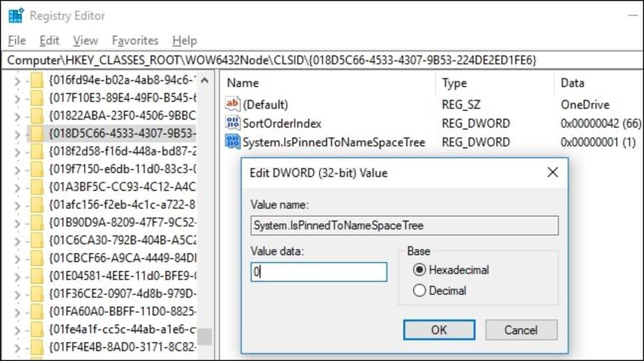644x361 pixels.
Task: Select the System.IsPinnedToNameSpaceTree DWORD icon
Action: [233, 142]
